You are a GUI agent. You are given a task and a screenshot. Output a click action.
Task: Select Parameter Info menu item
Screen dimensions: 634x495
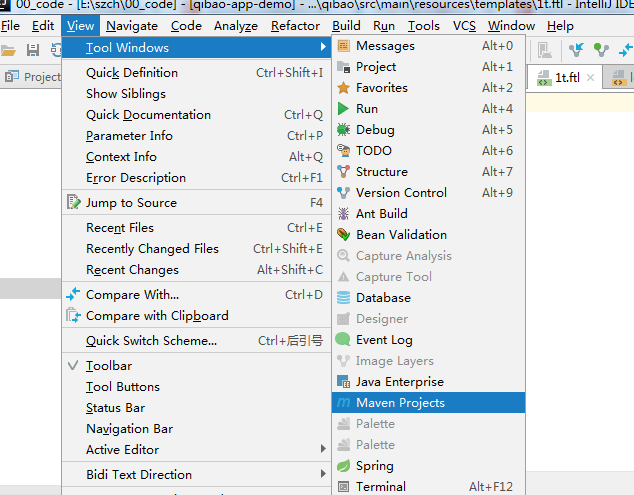point(197,136)
